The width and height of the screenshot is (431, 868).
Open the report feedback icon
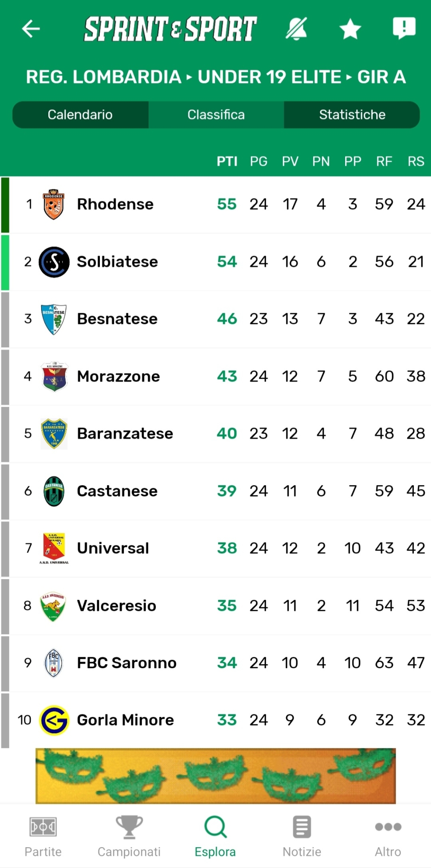click(x=404, y=28)
